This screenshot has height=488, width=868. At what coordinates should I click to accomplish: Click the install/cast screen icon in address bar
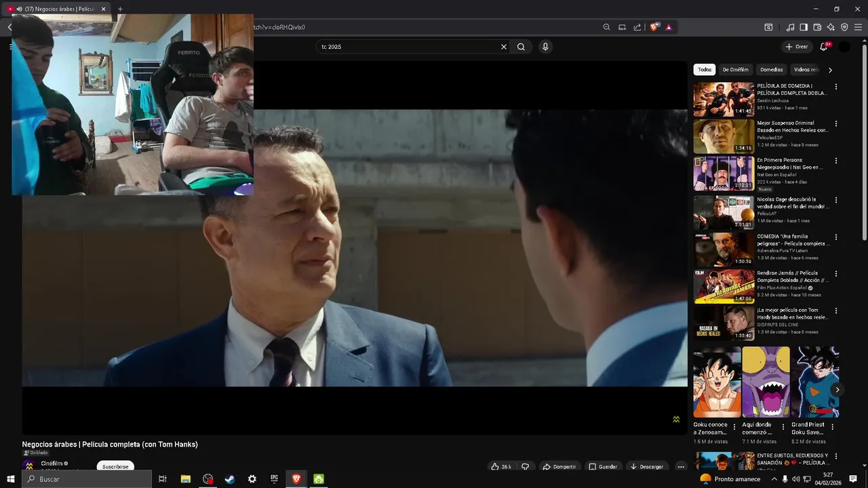(622, 27)
